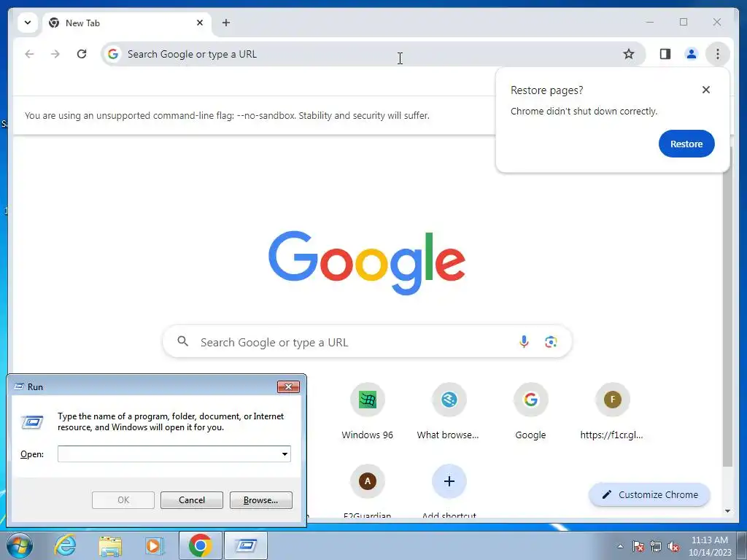Go back with the back arrow
The width and height of the screenshot is (747, 560).
click(29, 54)
